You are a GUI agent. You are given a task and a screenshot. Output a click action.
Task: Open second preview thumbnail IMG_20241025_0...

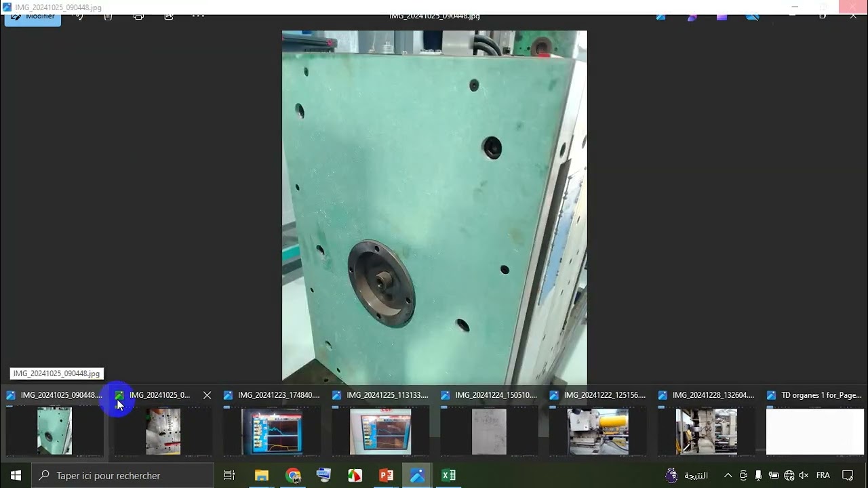point(163,431)
